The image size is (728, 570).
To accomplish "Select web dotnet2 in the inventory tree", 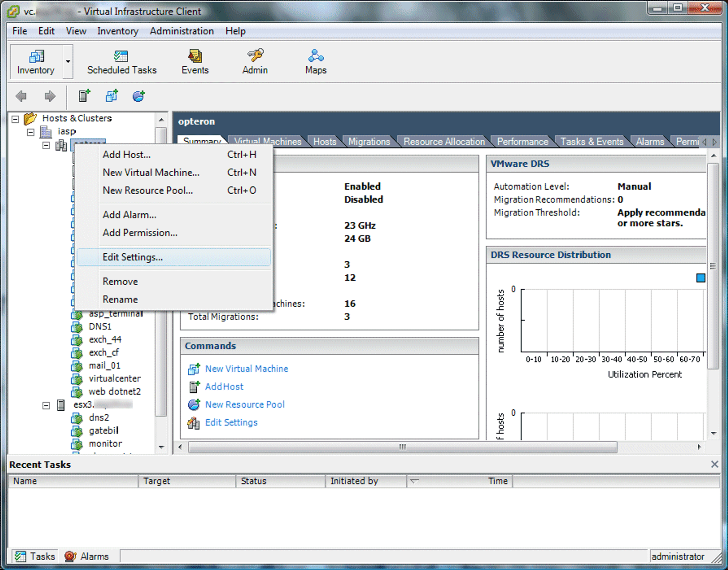I will click(115, 392).
